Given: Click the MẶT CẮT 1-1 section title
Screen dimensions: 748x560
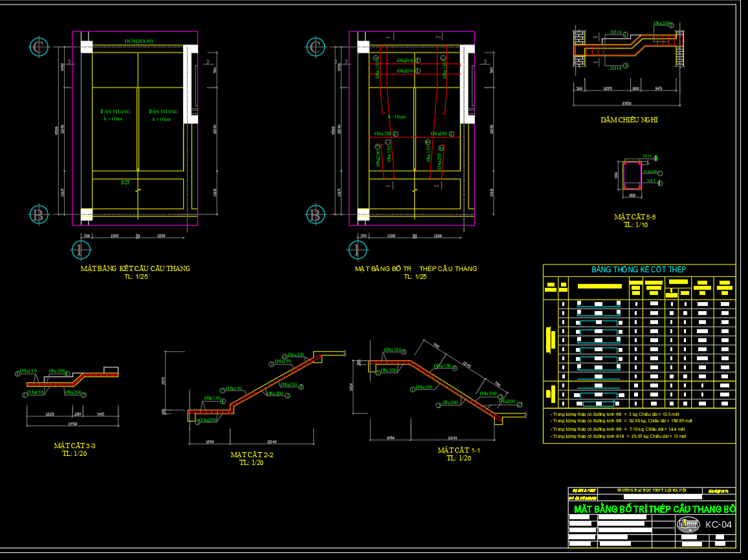Looking at the screenshot, I should coord(458,450).
